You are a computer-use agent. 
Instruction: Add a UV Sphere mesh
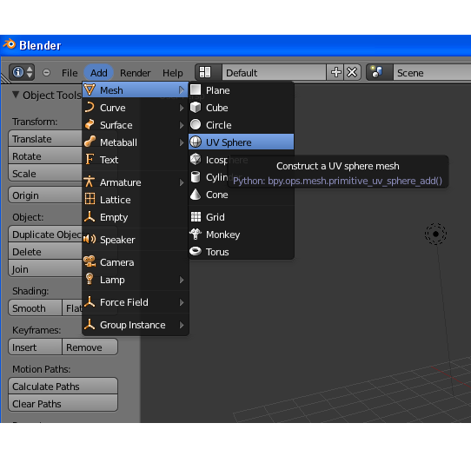click(x=241, y=142)
